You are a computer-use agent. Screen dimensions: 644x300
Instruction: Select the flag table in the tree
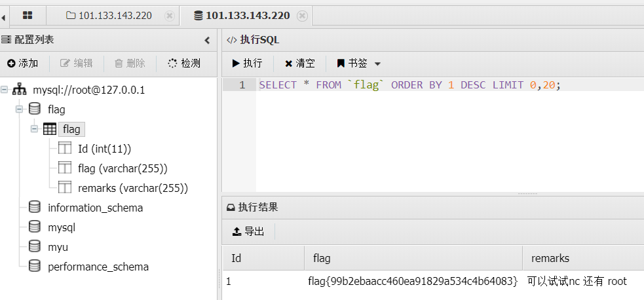[x=71, y=129]
